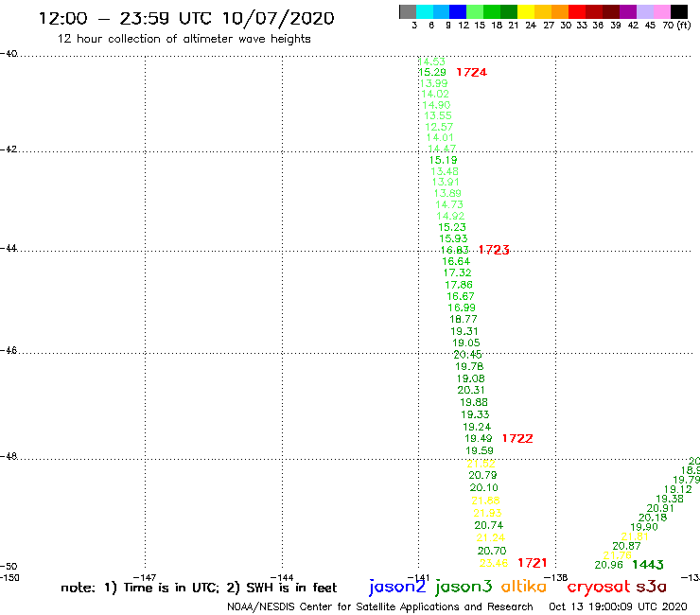Select the right-track reading 19.90
700x615 pixels.
coord(644,527)
